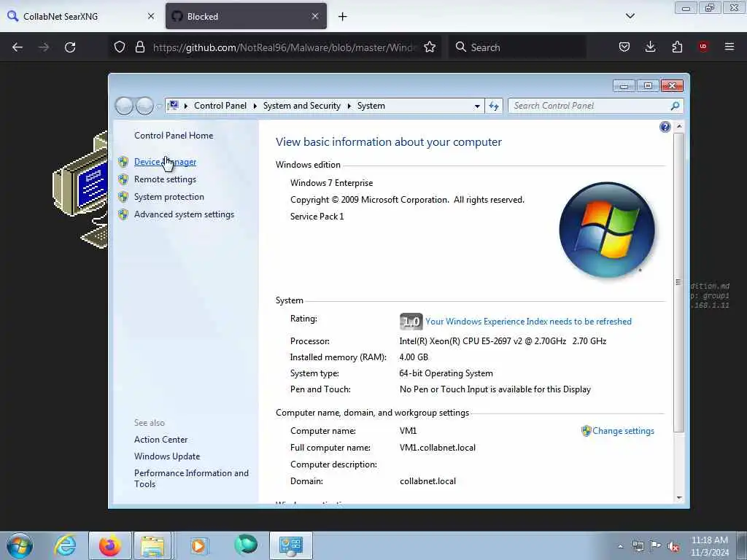Open the Windows Start menu
747x560 pixels.
(20, 545)
